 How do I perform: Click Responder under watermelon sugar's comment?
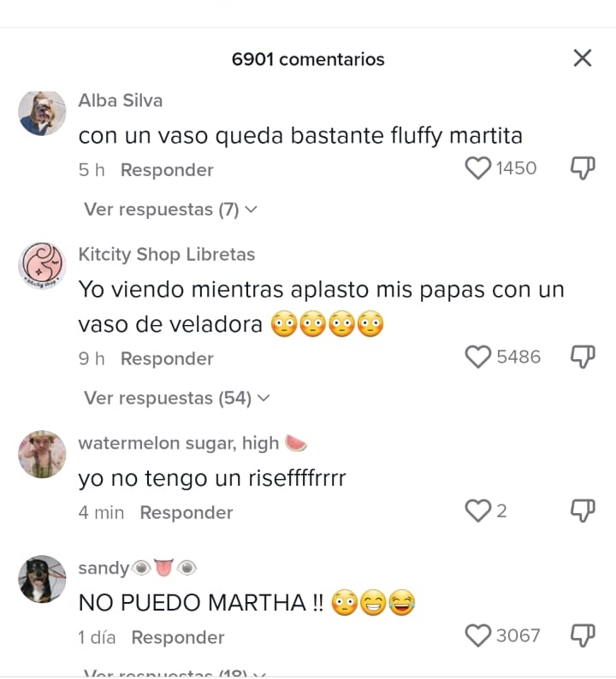pyautogui.click(x=187, y=513)
